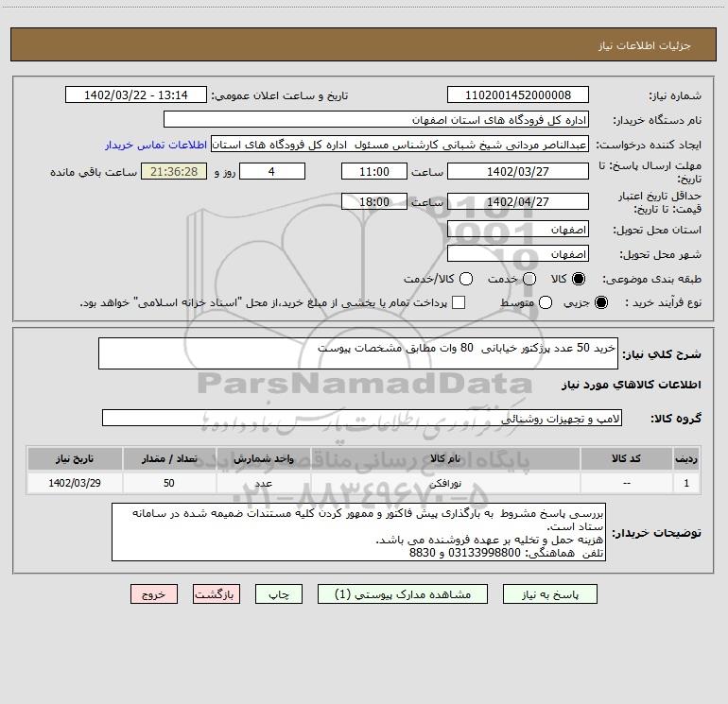
Task: Click the نام کالا column header
Action: (444, 458)
